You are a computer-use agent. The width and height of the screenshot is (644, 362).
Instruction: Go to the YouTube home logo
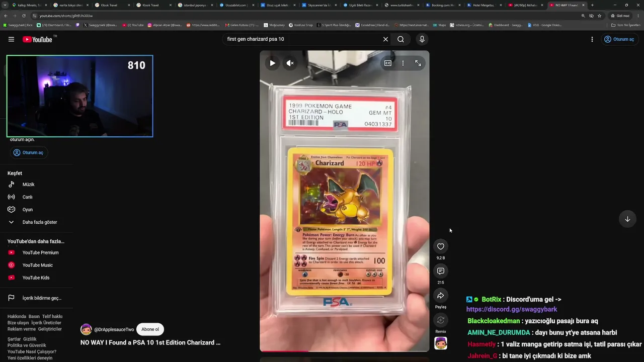click(x=38, y=39)
